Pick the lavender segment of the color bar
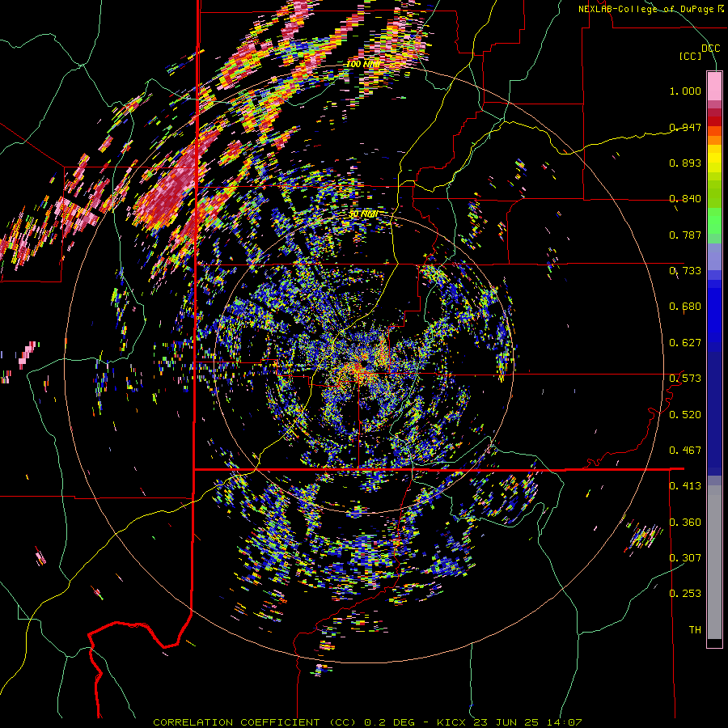The width and height of the screenshot is (728, 728). point(714,256)
